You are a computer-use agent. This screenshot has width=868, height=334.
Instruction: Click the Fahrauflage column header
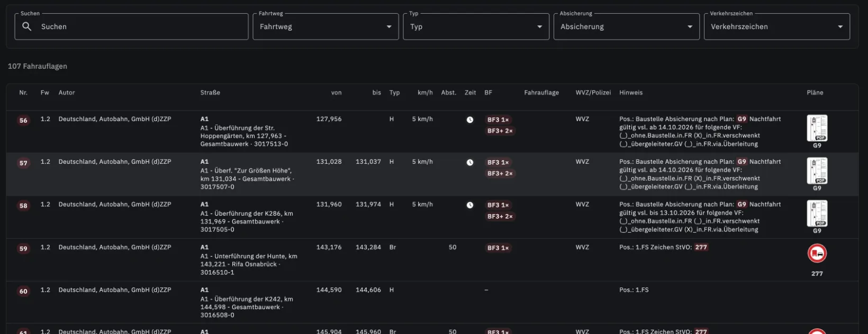541,93
